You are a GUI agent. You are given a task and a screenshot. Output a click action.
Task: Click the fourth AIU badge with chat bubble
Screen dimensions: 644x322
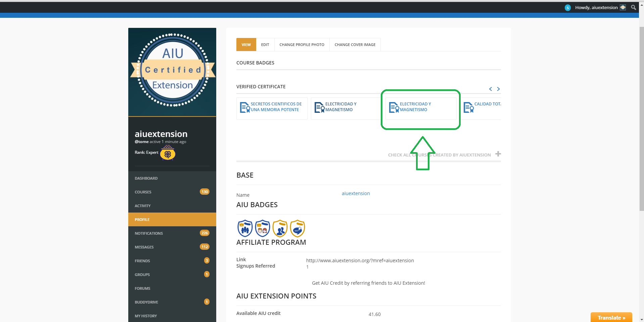pos(297,229)
